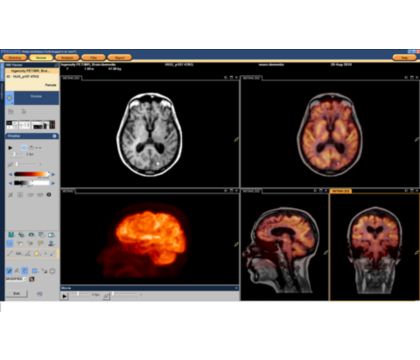Collapse the Visualize panel using its round button
The image size is (420, 360).
(54, 136)
